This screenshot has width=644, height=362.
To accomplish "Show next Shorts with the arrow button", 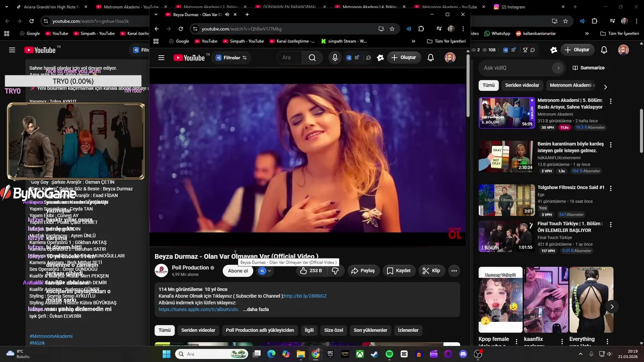I will click(612, 307).
